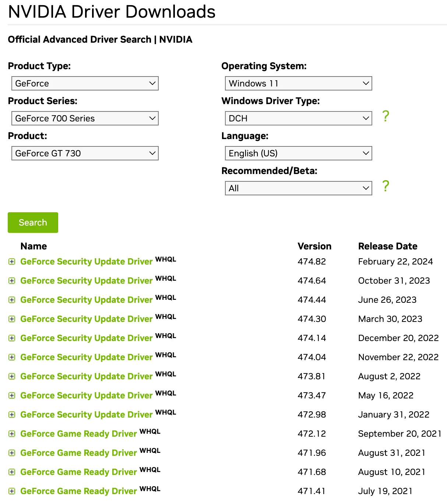Open the Windows Driver Type DCH dropdown
This screenshot has height=504, width=447.
(x=299, y=118)
